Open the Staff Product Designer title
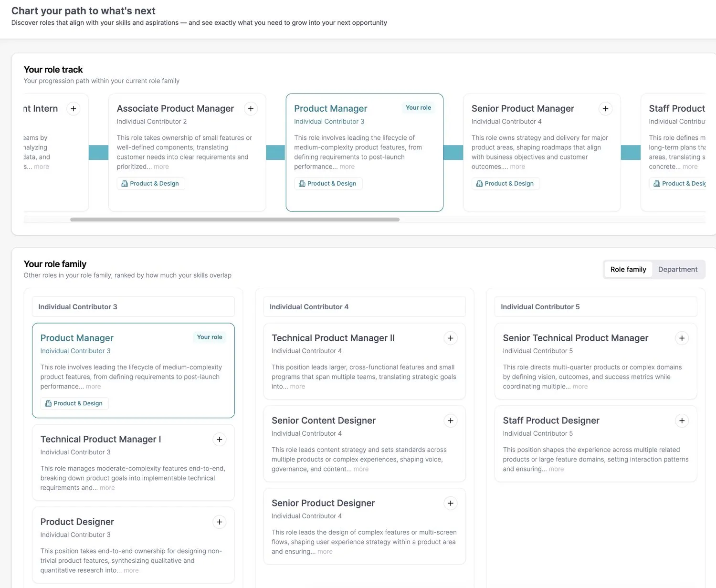Screen dimensions: 716x588 coord(551,421)
